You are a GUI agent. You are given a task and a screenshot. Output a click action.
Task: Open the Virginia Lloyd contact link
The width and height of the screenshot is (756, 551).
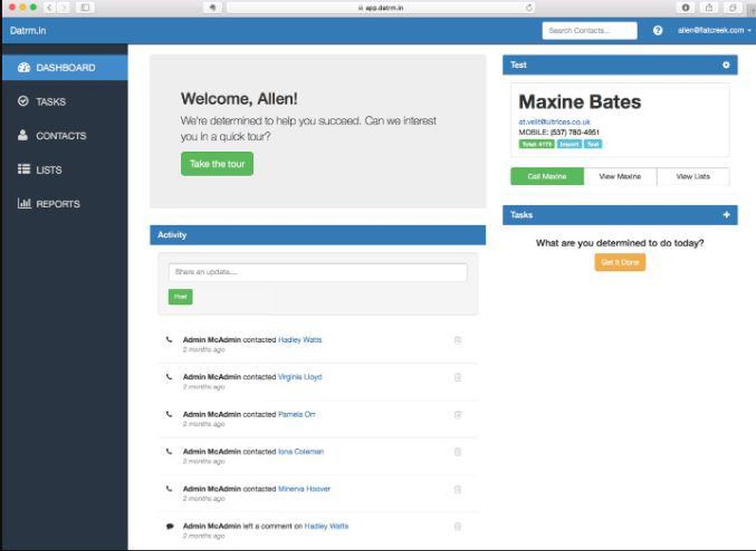[300, 377]
